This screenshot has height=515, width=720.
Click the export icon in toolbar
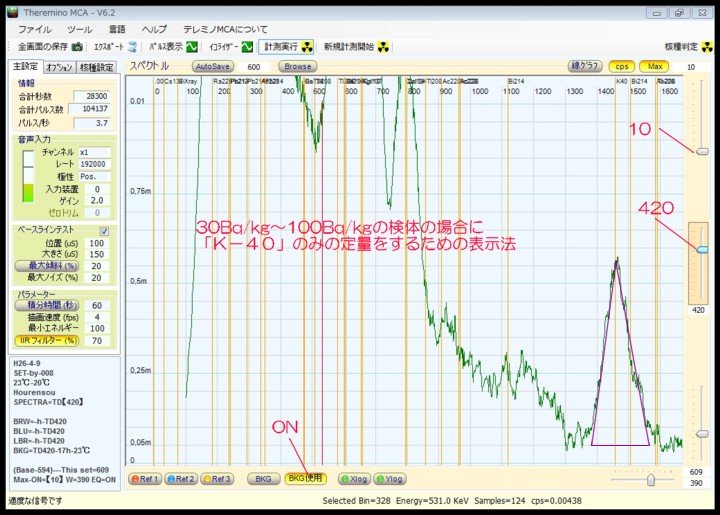[x=133, y=47]
